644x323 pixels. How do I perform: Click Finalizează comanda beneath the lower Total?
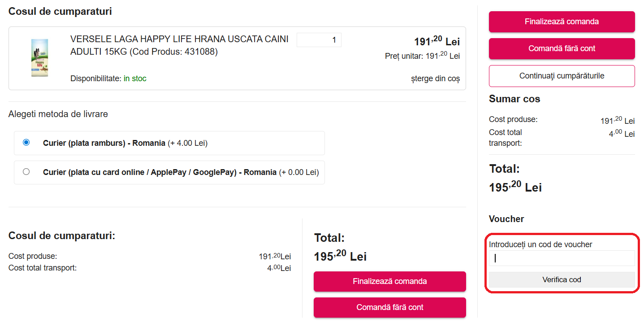pyautogui.click(x=389, y=281)
